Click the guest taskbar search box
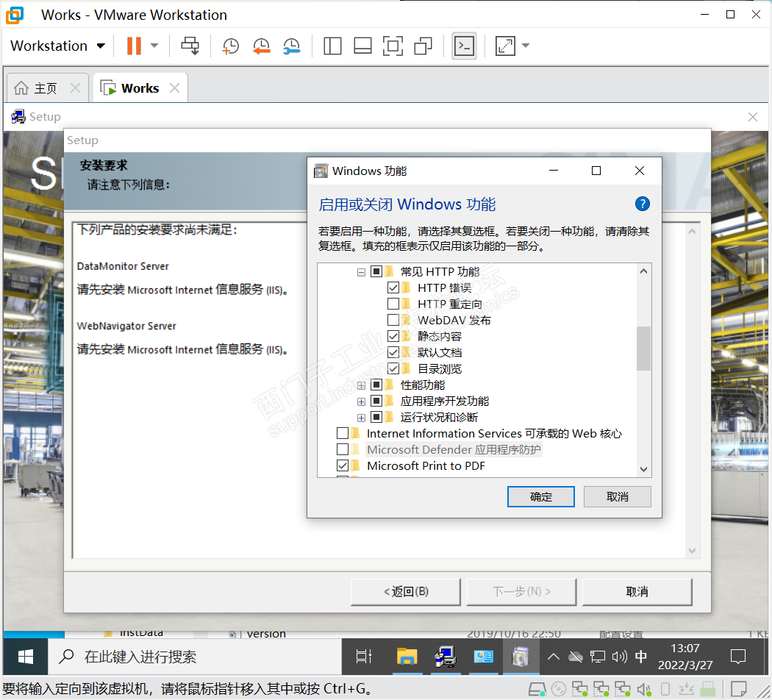Image resolution: width=772 pixels, height=700 pixels. (x=195, y=657)
